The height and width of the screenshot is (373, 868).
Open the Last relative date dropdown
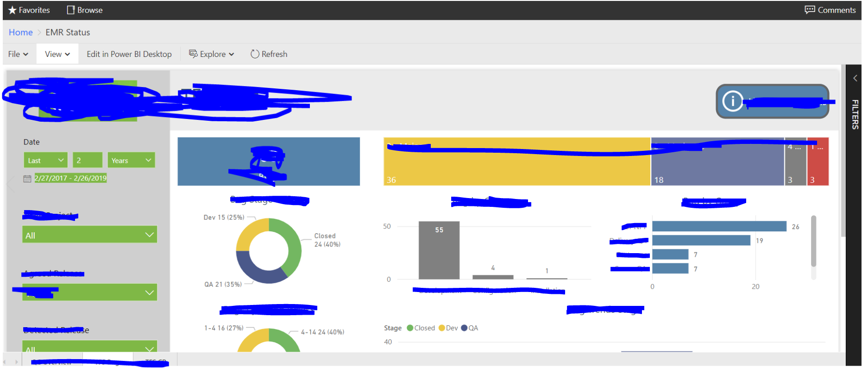click(x=45, y=160)
